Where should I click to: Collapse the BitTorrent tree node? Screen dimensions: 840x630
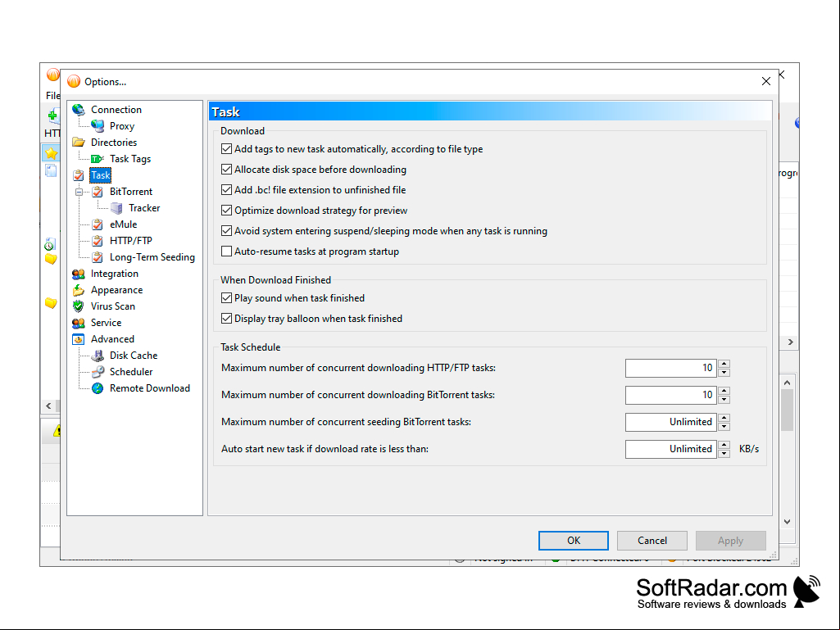(x=79, y=192)
